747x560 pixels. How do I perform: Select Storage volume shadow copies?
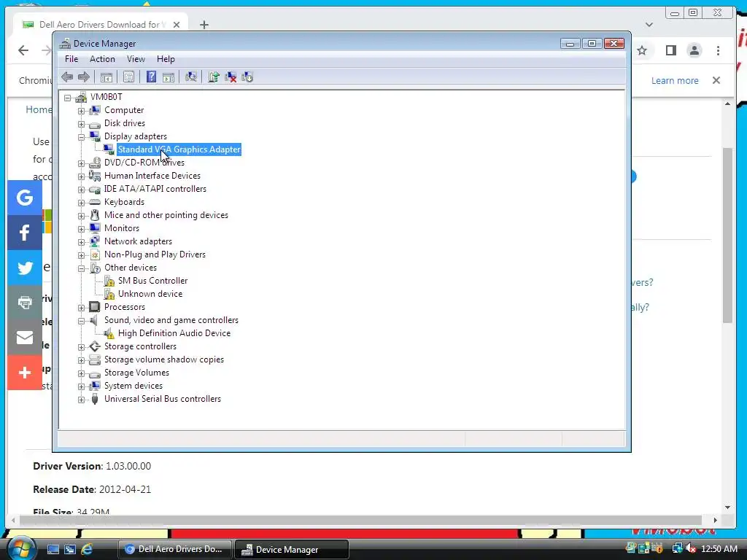[164, 359]
